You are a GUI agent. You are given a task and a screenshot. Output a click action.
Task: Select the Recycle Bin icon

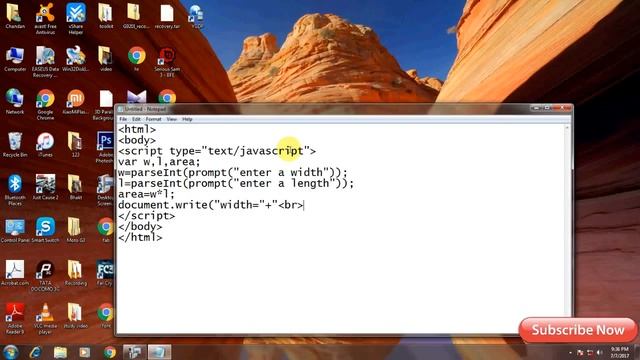click(x=15, y=145)
